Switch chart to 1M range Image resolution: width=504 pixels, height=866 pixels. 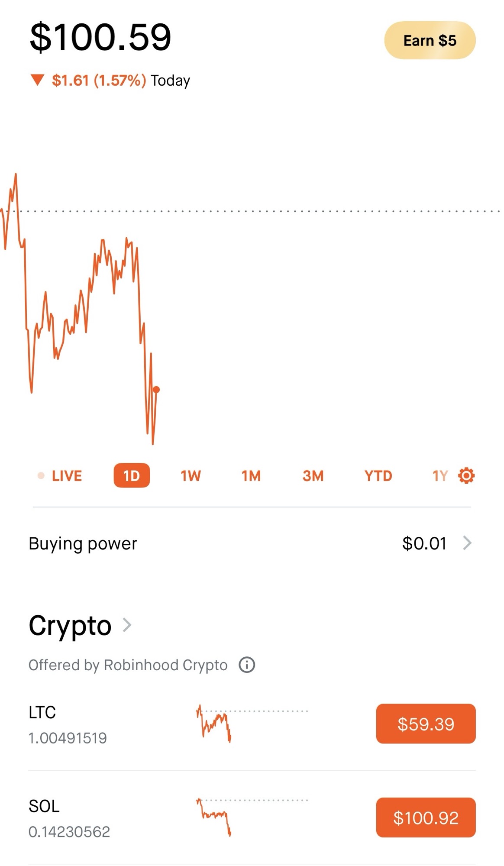coord(251,476)
